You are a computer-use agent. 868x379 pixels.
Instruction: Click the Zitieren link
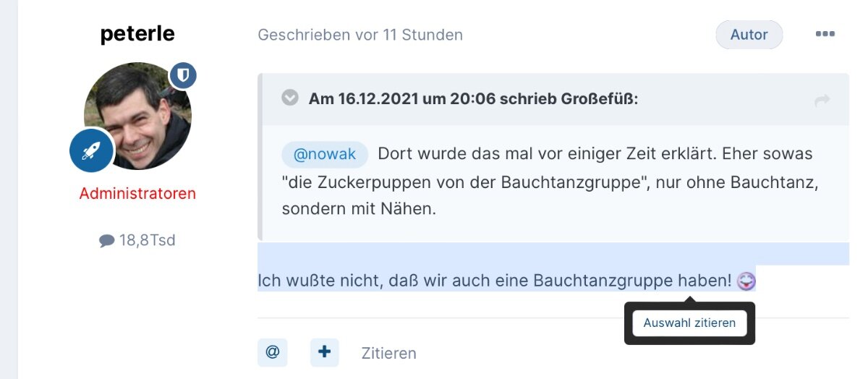click(x=389, y=353)
